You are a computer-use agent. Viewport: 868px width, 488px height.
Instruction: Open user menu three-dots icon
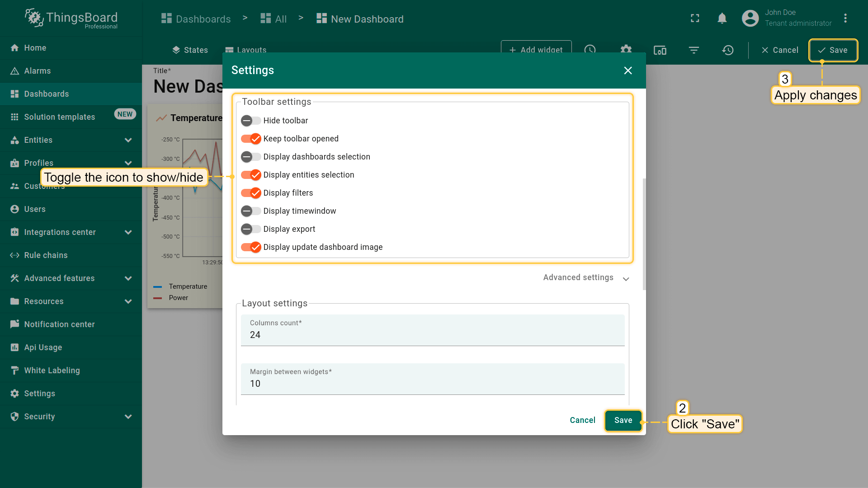[x=845, y=18]
